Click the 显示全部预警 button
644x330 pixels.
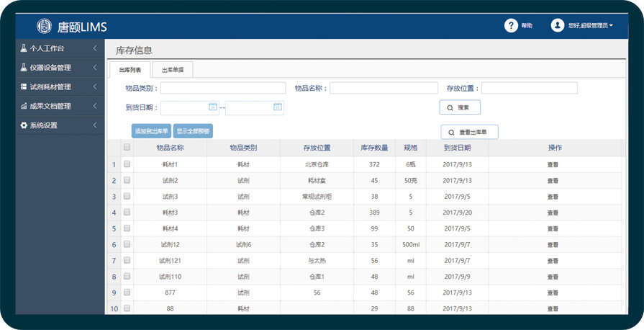193,131
